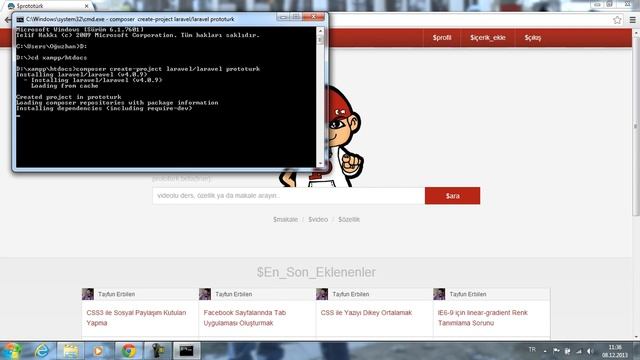The image size is (640, 360).
Task: Focus the site search input field
Action: [289, 196]
